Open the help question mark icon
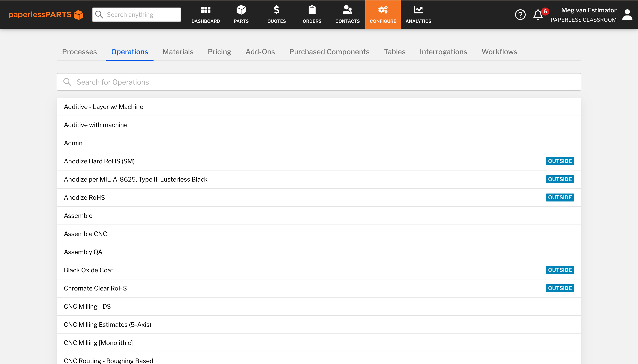The image size is (638, 364). click(x=520, y=15)
